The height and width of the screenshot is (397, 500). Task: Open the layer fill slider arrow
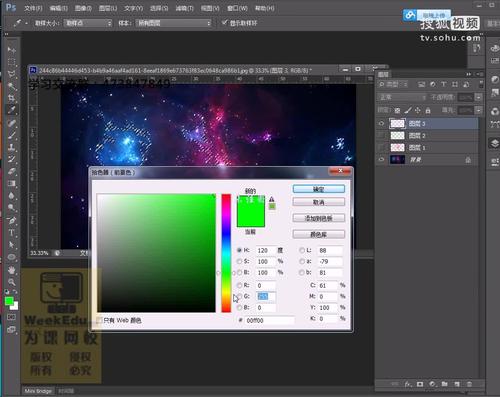(478, 110)
